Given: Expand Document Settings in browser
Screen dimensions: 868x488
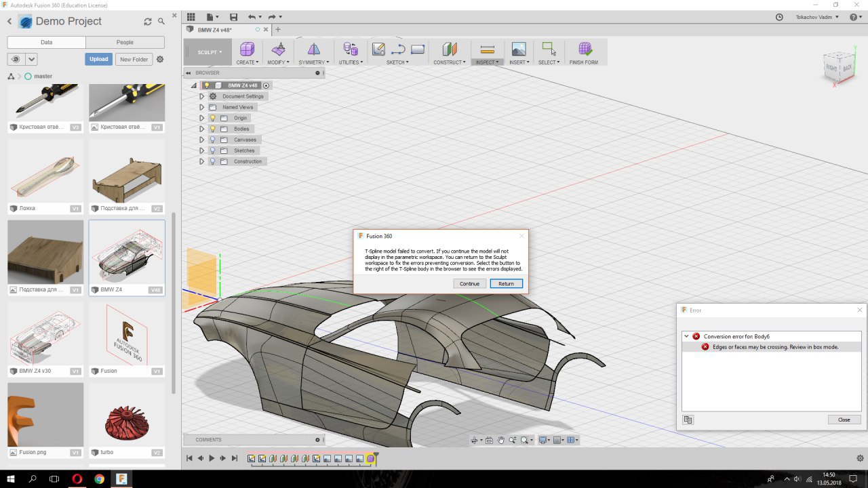Looking at the screenshot, I should coord(201,96).
